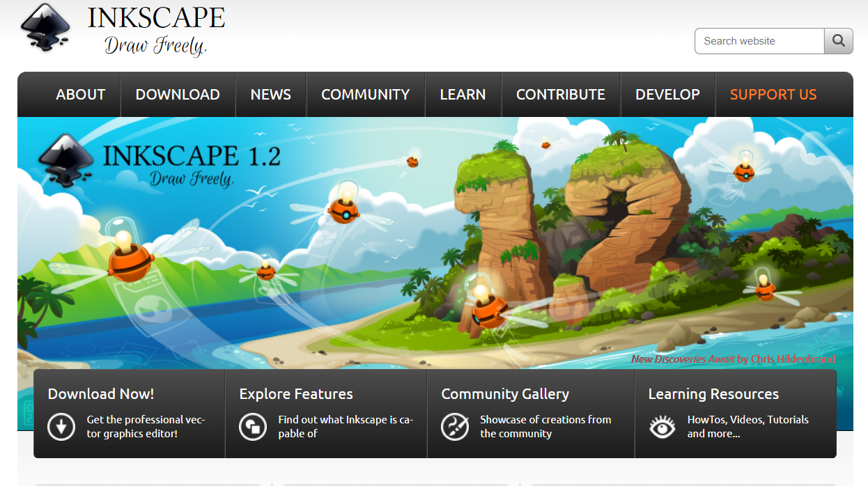The height and width of the screenshot is (486, 868).
Task: Open the Community menu
Action: point(366,95)
